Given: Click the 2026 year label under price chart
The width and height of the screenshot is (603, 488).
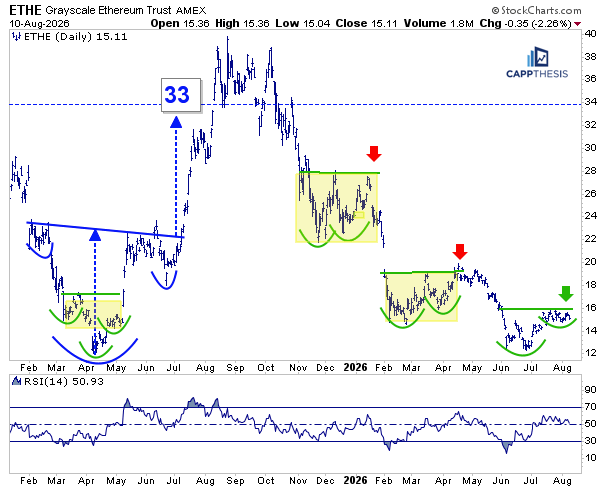Looking at the screenshot, I should click(356, 368).
